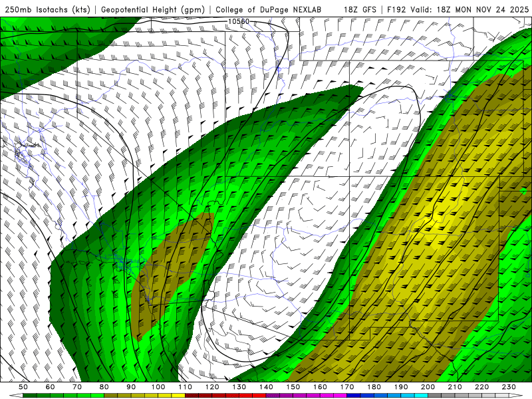Image resolution: width=532 pixels, height=399 pixels.
Task: Click the 'College of DuPage NEXLAB' header text
Action: pyautogui.click(x=269, y=10)
